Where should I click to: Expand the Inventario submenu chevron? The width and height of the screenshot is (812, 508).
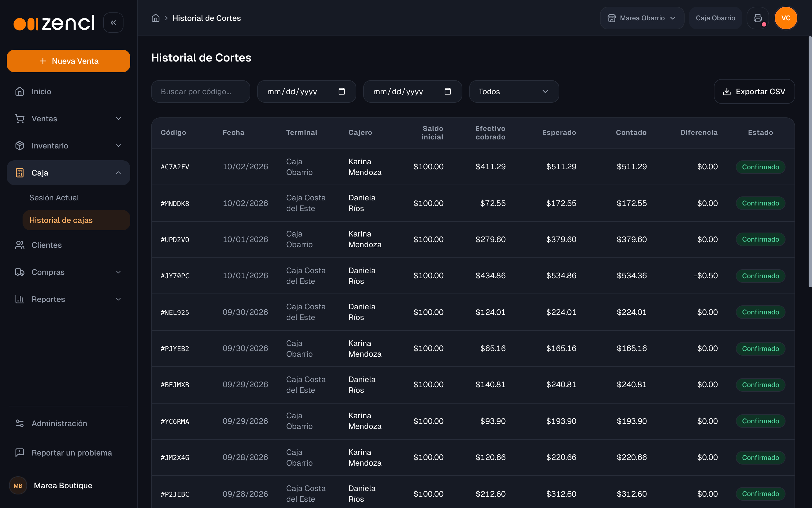[118, 145]
